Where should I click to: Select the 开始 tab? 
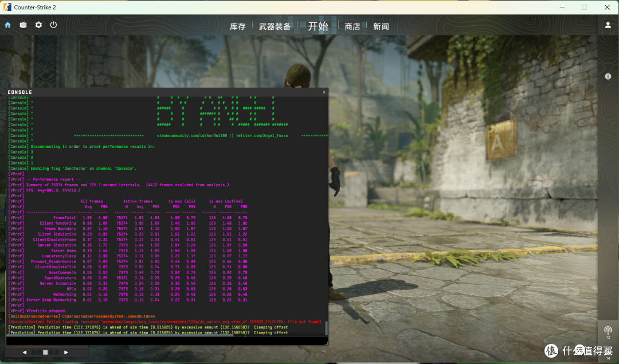tap(318, 26)
